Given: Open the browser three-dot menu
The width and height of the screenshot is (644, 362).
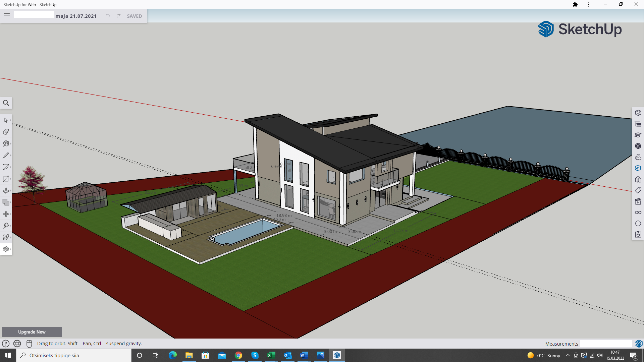Looking at the screenshot, I should coord(589,4).
